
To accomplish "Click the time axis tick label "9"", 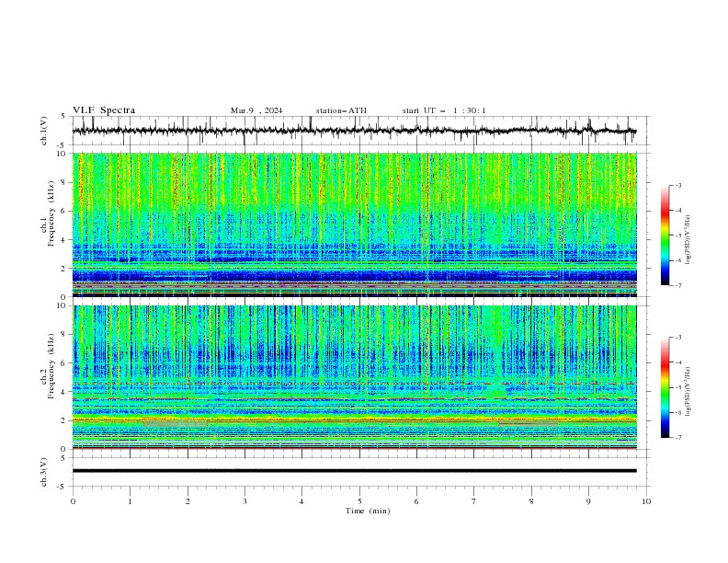I will click(588, 501).
